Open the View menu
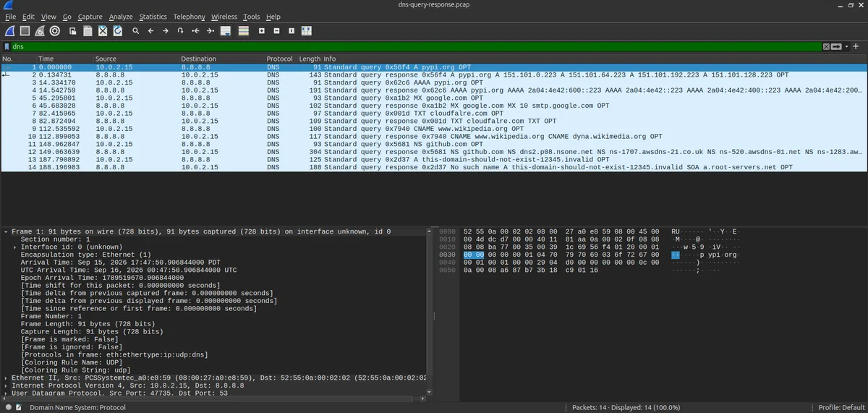The width and height of the screenshot is (868, 413). coord(48,17)
